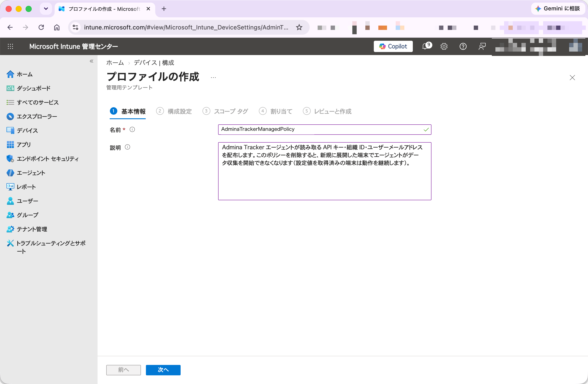Show info tooltip next to 説明 label

[127, 147]
